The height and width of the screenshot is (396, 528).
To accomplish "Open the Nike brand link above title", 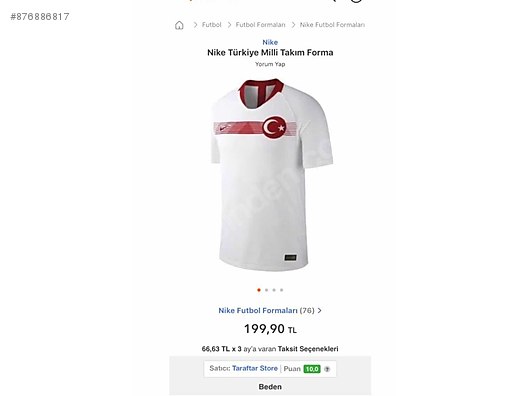I will click(270, 42).
